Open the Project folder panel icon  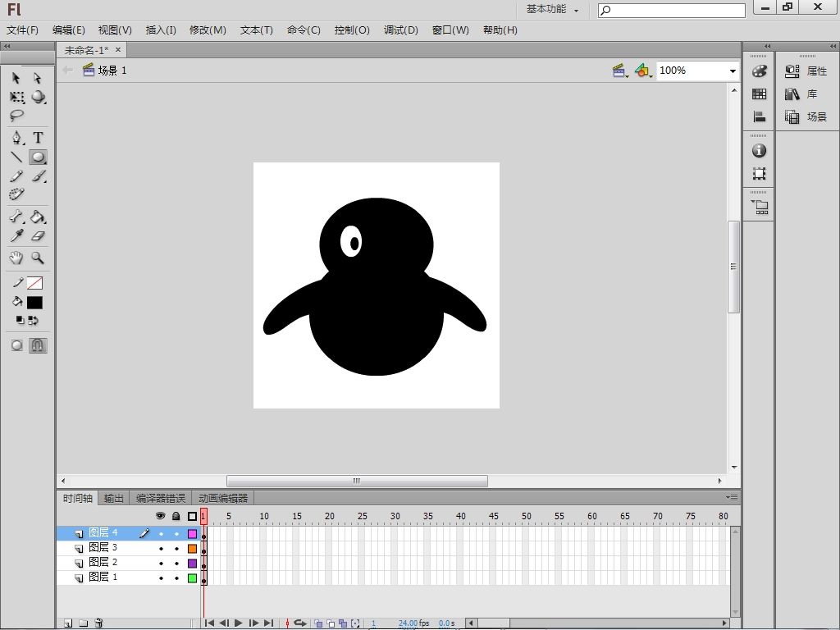click(x=760, y=207)
